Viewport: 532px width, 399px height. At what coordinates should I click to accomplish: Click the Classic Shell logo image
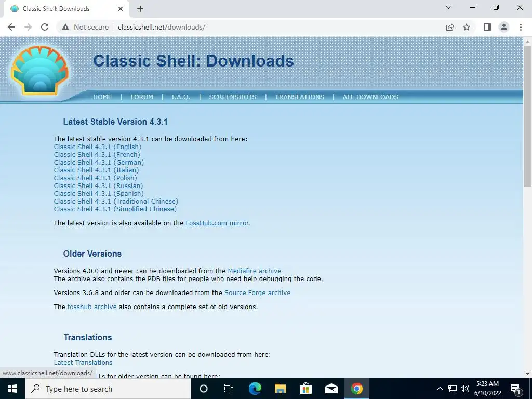coord(39,70)
